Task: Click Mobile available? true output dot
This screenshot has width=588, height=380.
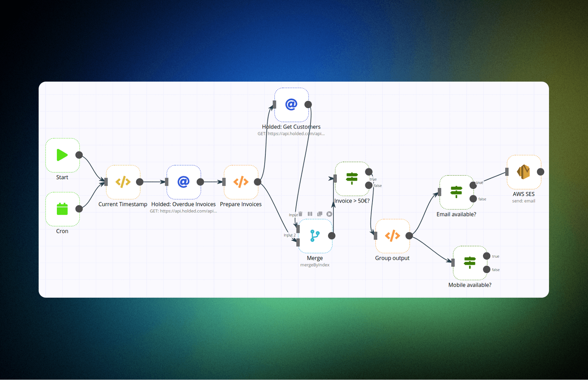Action: [487, 256]
